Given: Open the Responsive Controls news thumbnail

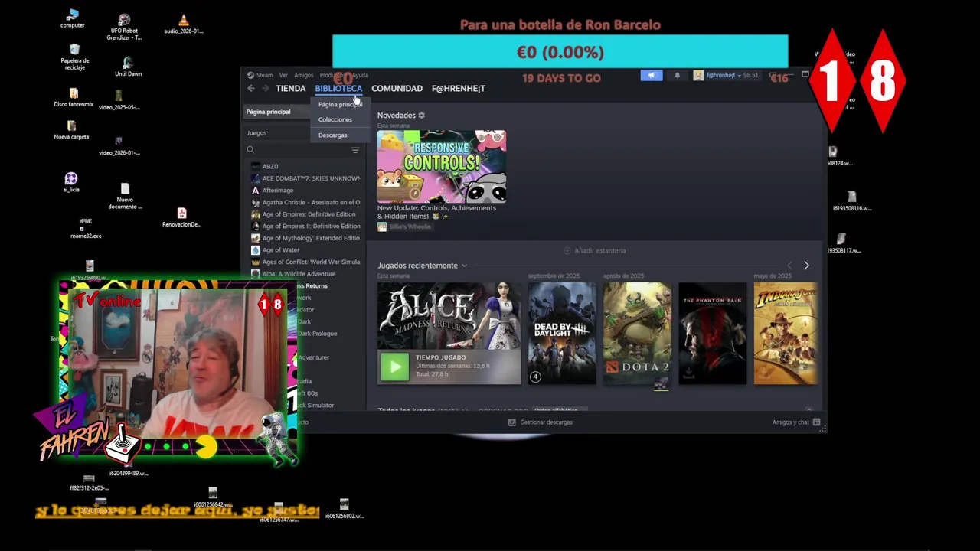Looking at the screenshot, I should (441, 166).
